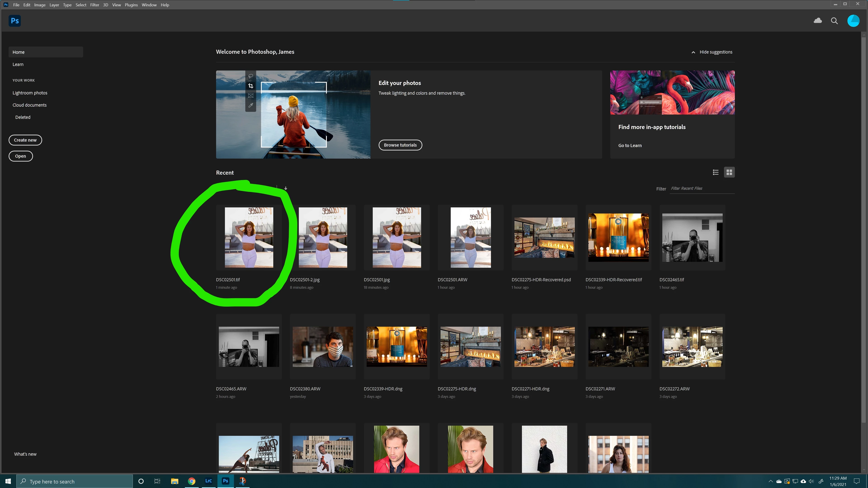Open the Layer menu
The width and height of the screenshot is (868, 488).
(54, 5)
